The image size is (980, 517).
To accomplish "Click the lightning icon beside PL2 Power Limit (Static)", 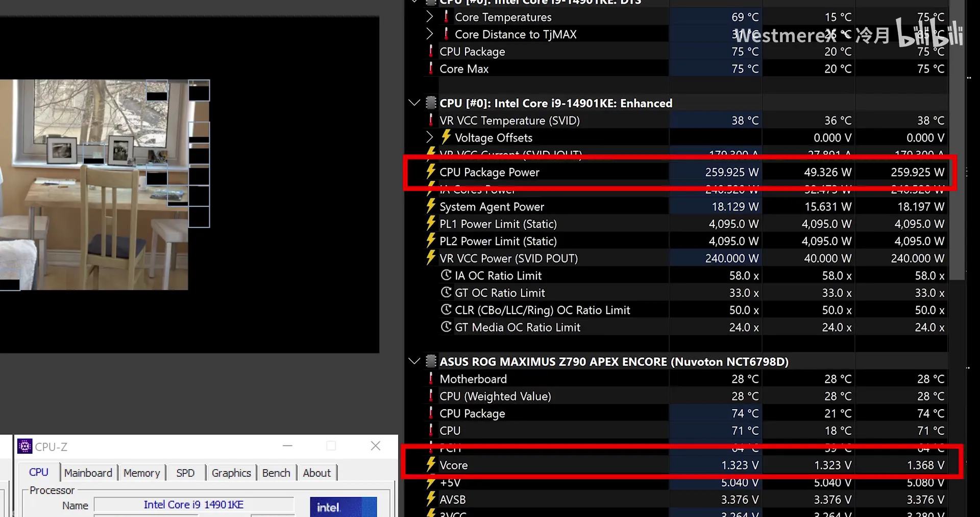I will coord(431,241).
